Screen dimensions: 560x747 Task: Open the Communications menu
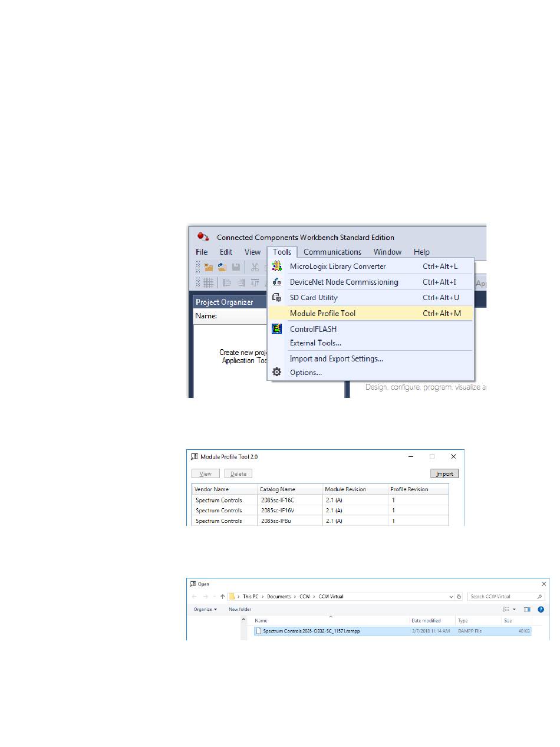click(332, 252)
